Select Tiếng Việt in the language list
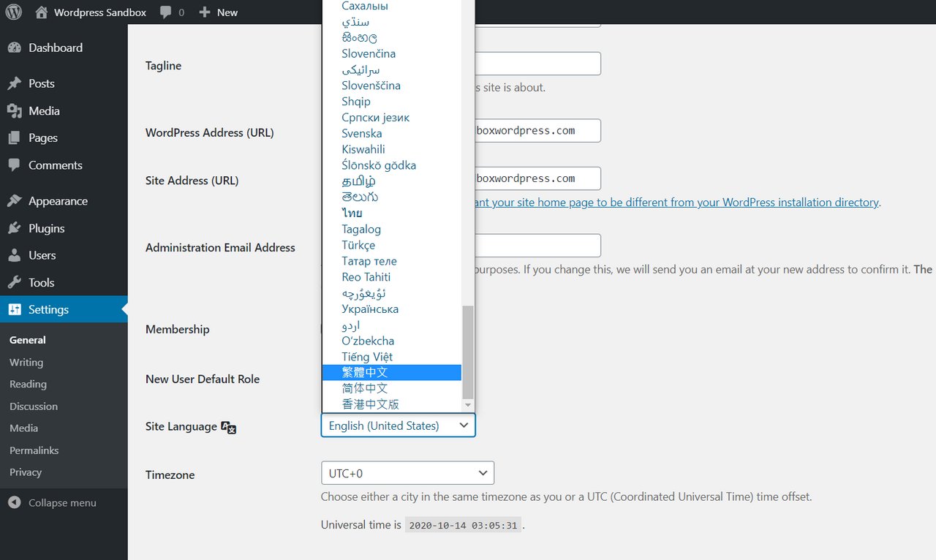936x560 pixels. pyautogui.click(x=392, y=357)
